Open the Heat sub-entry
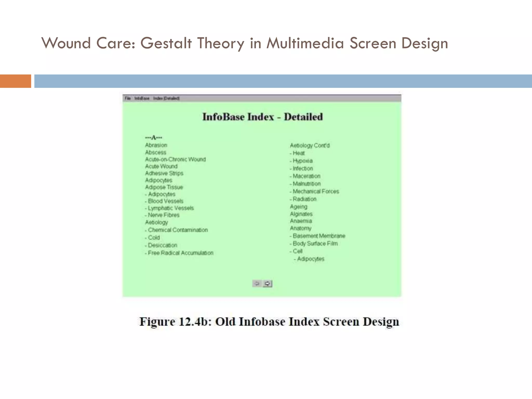The width and height of the screenshot is (532, 399). (297, 153)
